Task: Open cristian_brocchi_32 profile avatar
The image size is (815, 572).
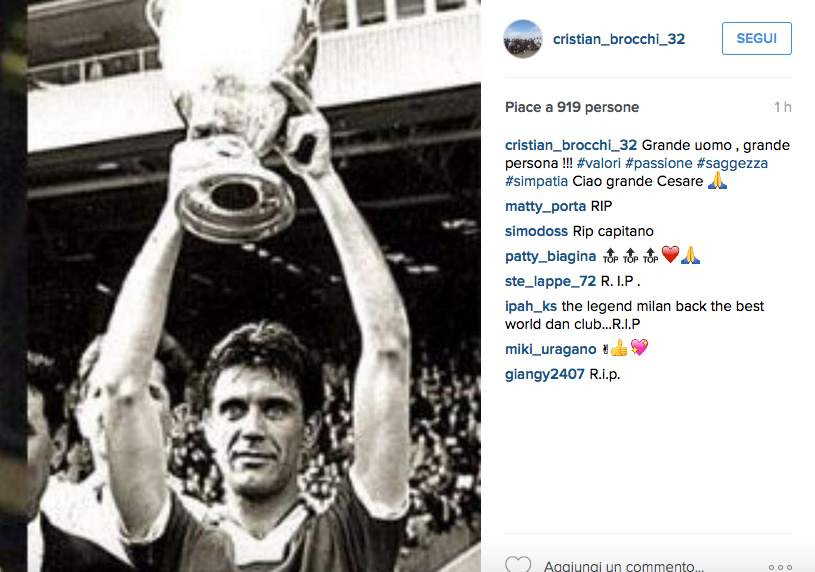Action: pos(523,39)
